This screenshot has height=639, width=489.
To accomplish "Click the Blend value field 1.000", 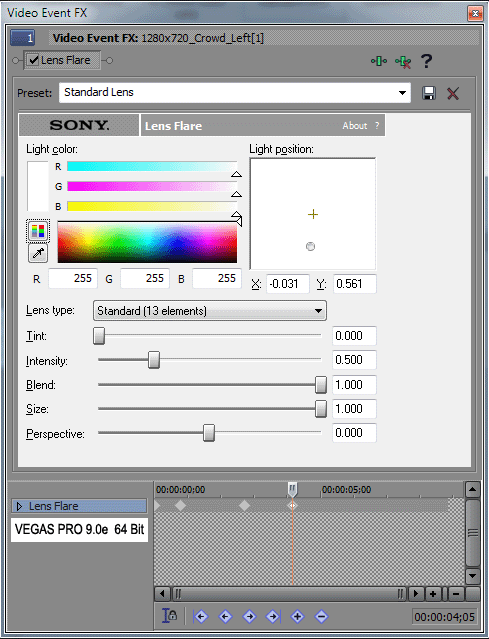I will [x=354, y=385].
